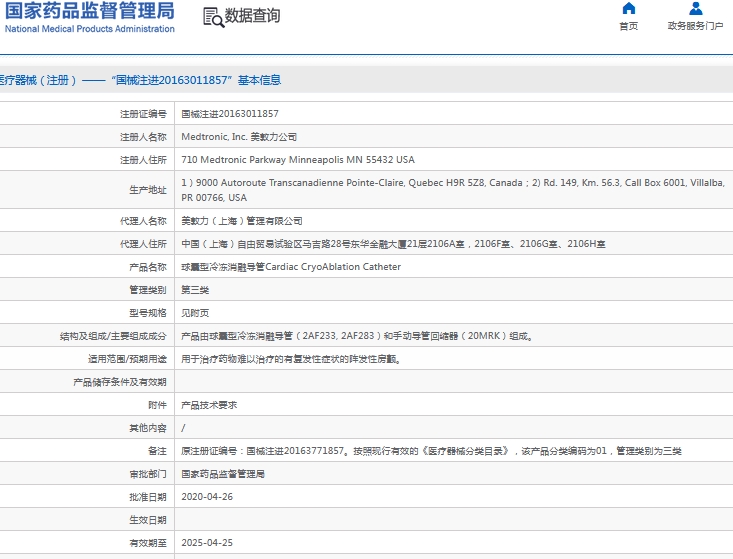The height and width of the screenshot is (559, 733).
Task: Click the 数据查询 search document icon
Action: coord(214,17)
